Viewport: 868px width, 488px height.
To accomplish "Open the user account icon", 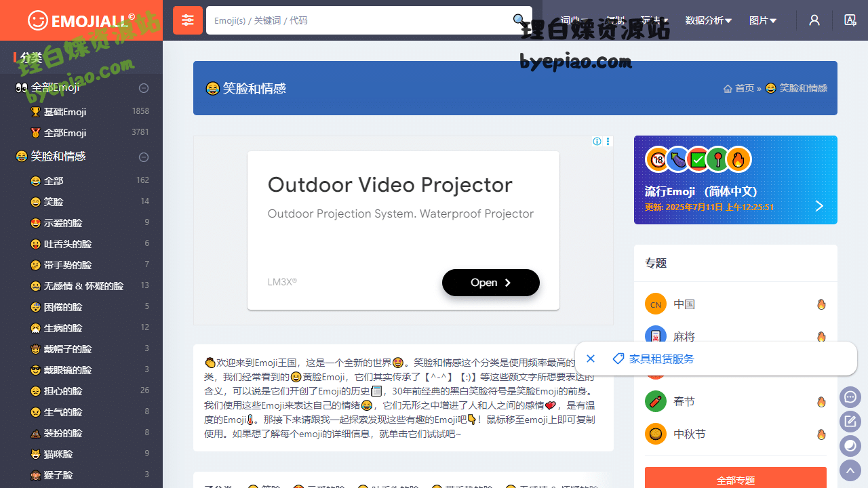I will 814,20.
